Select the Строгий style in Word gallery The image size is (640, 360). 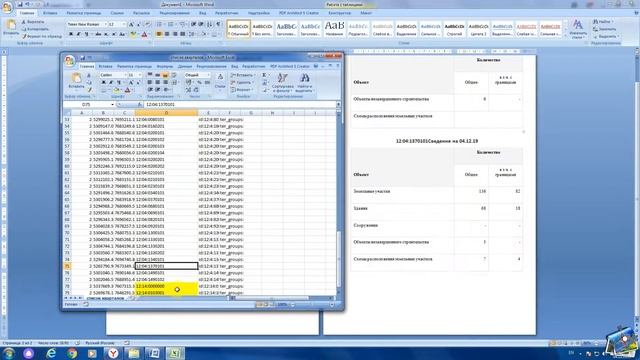click(454, 29)
